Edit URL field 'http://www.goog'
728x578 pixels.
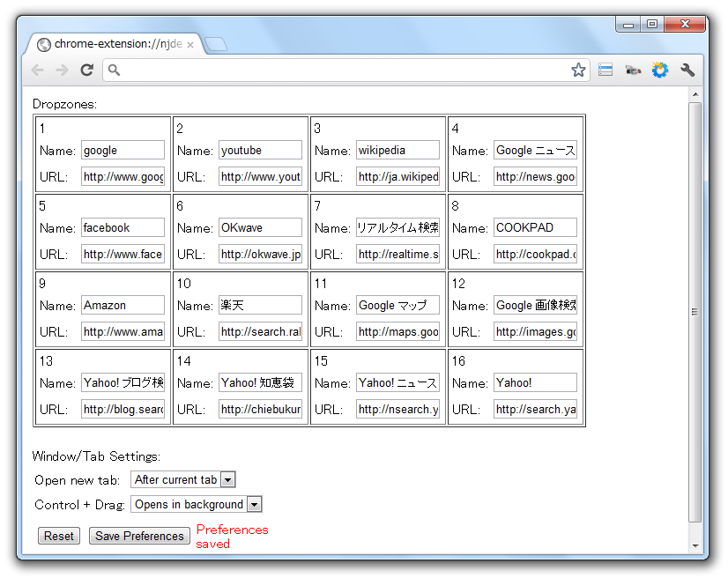click(123, 176)
